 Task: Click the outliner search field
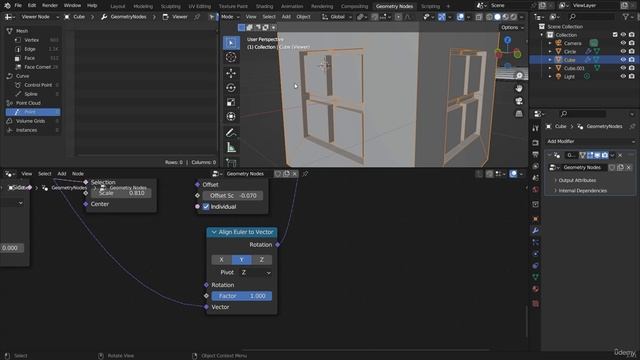(591, 17)
